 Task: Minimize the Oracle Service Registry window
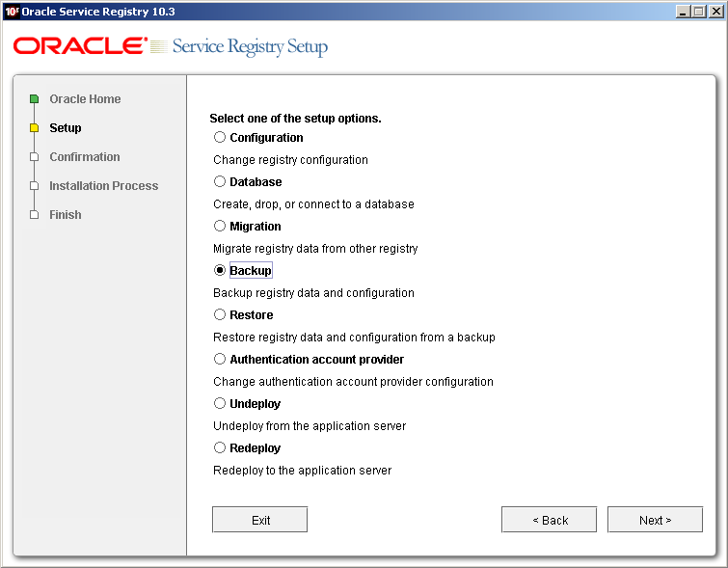pos(683,12)
